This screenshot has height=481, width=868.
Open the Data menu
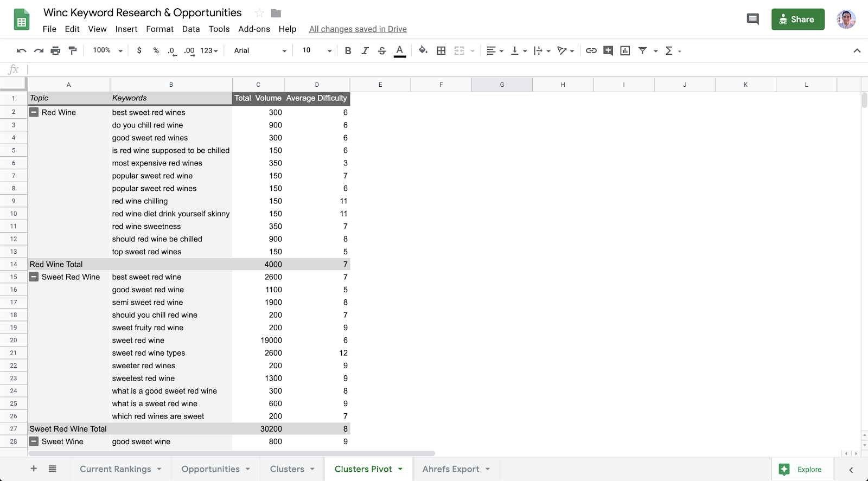click(191, 29)
